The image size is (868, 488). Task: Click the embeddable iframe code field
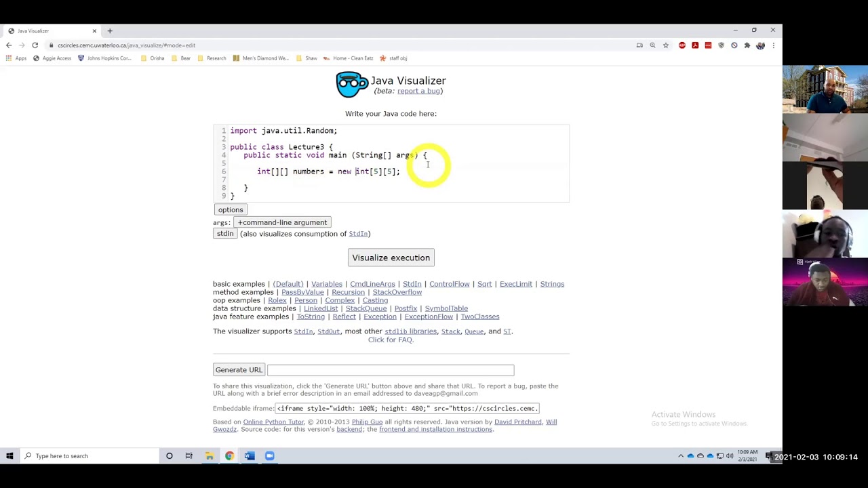pyautogui.click(x=407, y=409)
